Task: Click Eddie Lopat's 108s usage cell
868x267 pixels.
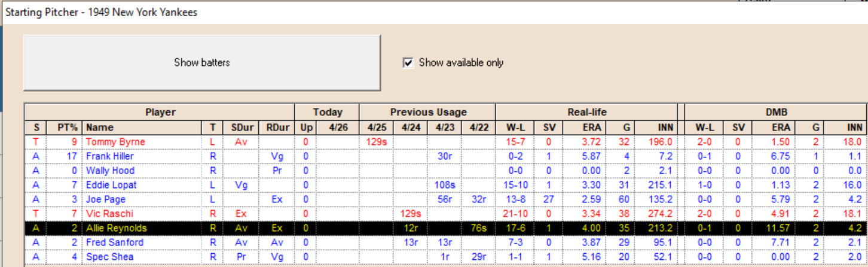Action: pyautogui.click(x=445, y=185)
